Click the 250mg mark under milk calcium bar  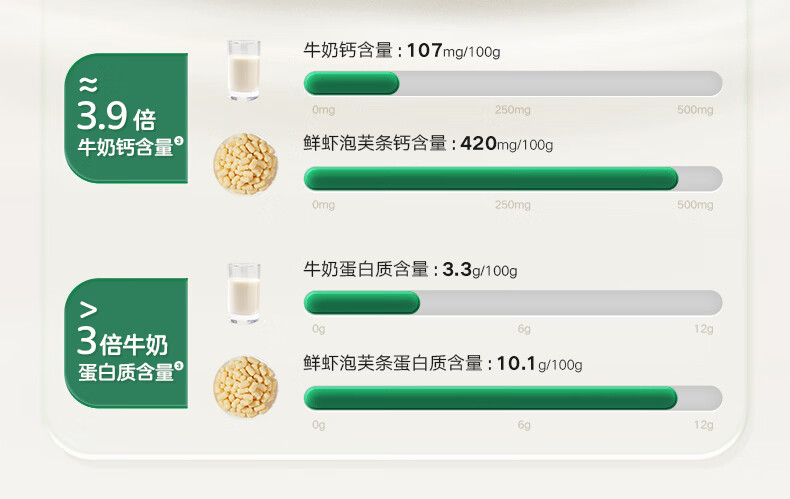(513, 110)
